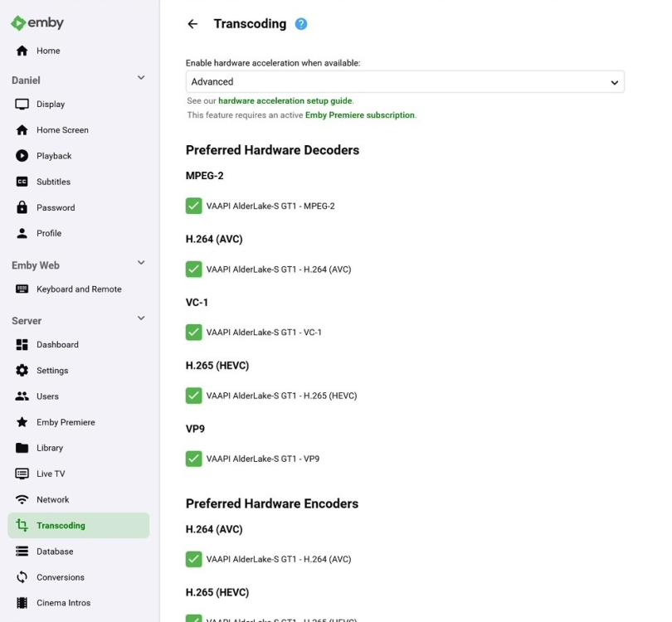Click the Settings gear icon in sidebar
This screenshot has width=672, height=622.
[22, 371]
